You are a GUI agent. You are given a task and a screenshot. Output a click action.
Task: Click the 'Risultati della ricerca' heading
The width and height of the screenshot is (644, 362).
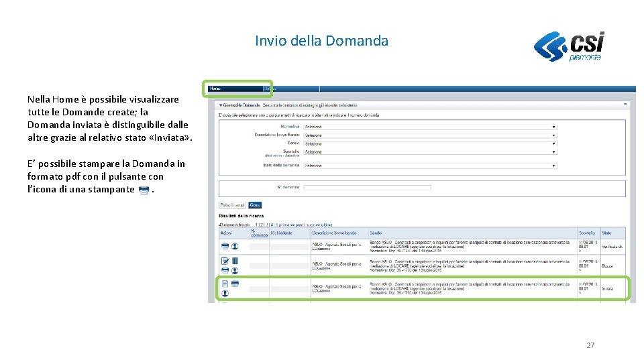tap(241, 216)
